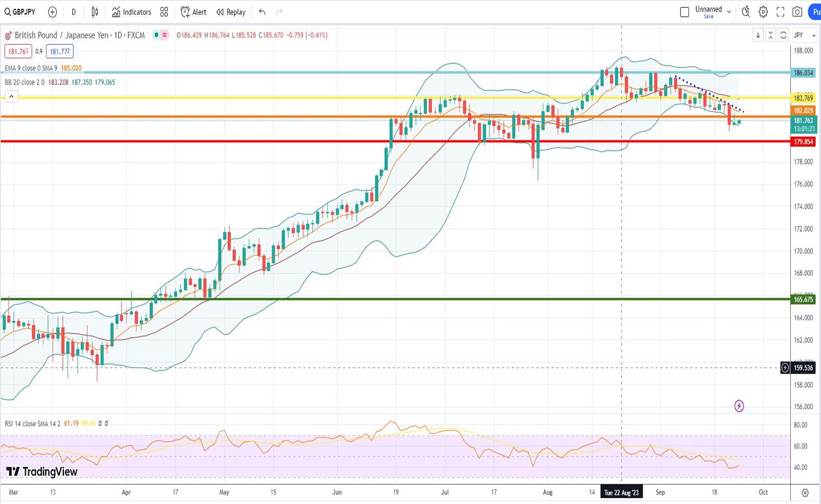Toggle the green market status indicator
The width and height of the screenshot is (821, 504).
coord(156,35)
